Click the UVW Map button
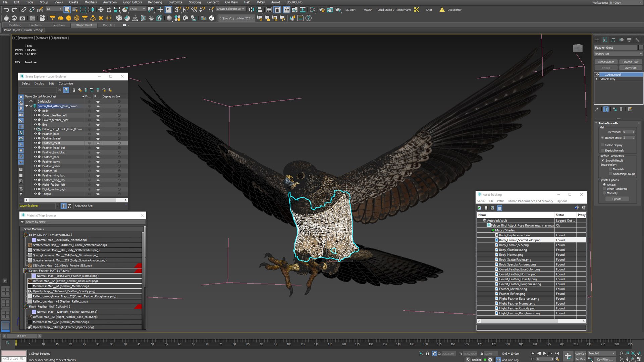This screenshot has width=644, height=362. coord(631,68)
